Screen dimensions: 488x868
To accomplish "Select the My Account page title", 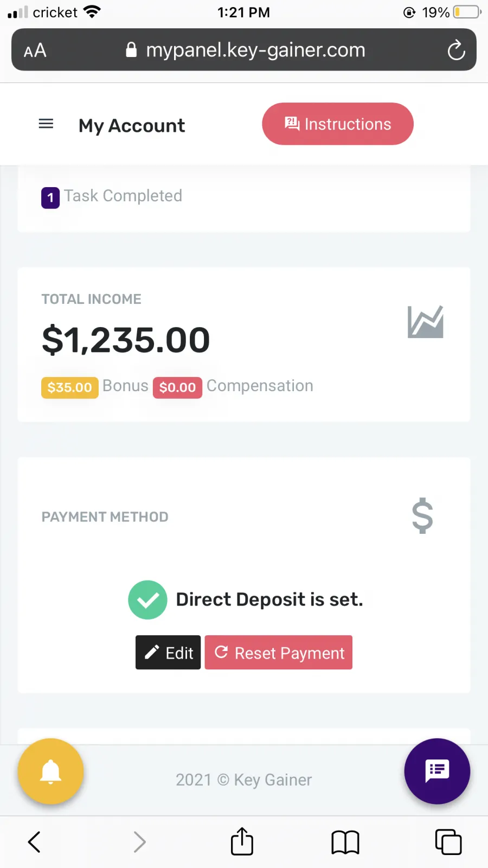I will pos(132,125).
